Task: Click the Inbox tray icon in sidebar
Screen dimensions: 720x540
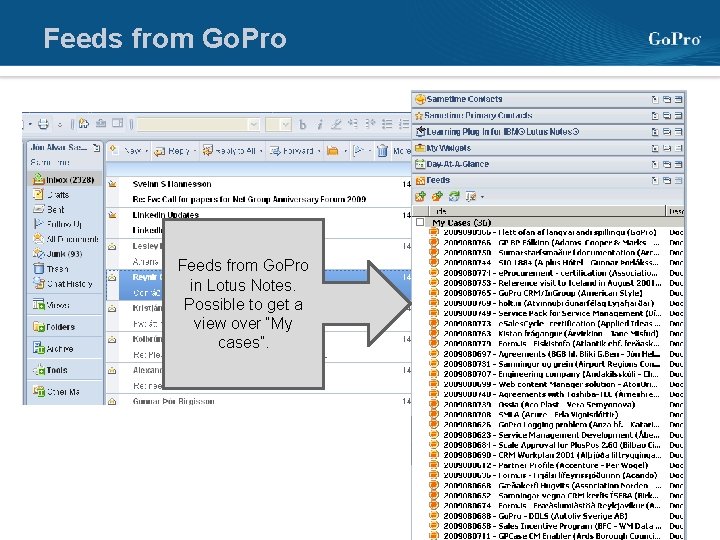Action: [x=39, y=180]
